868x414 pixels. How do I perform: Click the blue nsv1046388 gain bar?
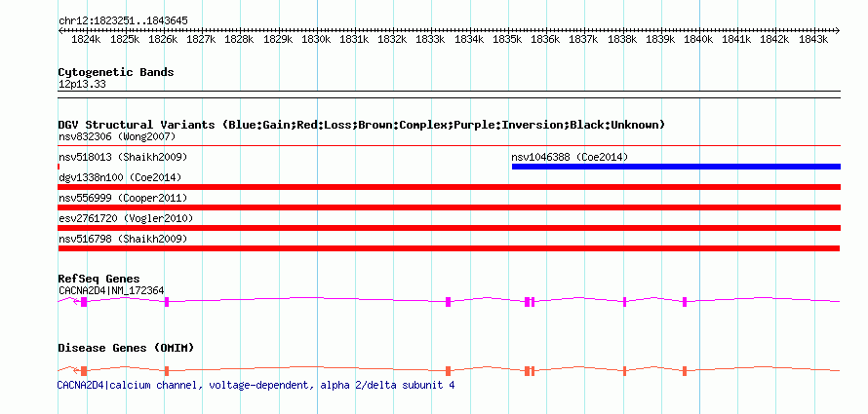point(677,167)
